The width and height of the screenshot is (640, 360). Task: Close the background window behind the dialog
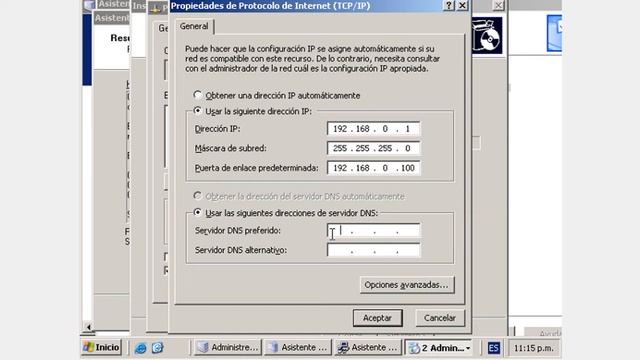(498, 5)
